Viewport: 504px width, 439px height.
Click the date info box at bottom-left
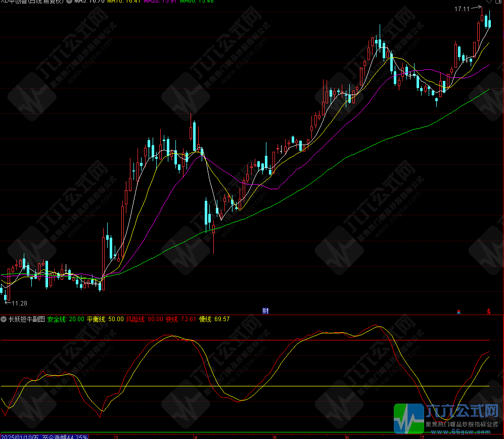click(44, 436)
